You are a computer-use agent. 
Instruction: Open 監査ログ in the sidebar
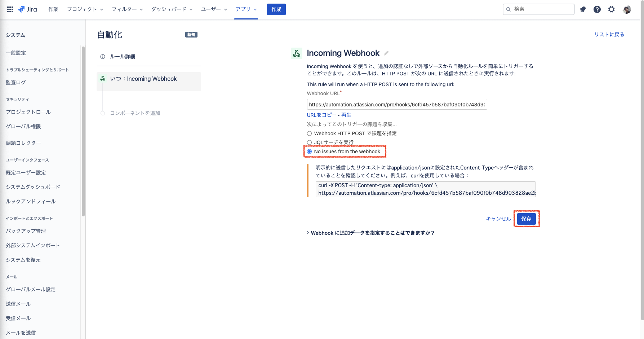(16, 83)
